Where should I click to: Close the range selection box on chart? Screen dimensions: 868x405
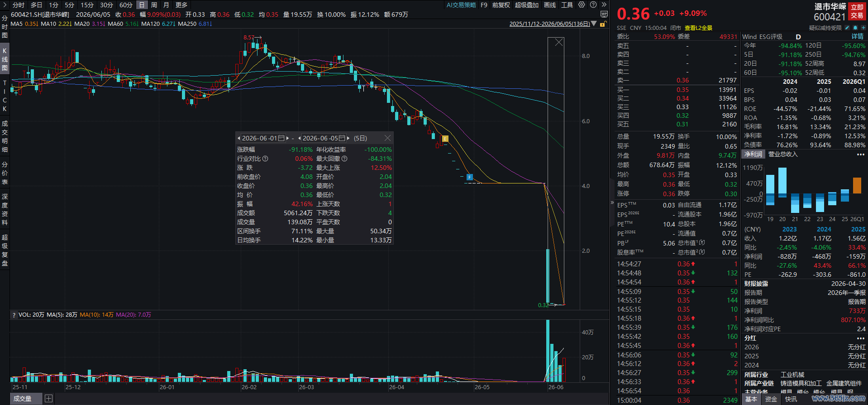559,42
